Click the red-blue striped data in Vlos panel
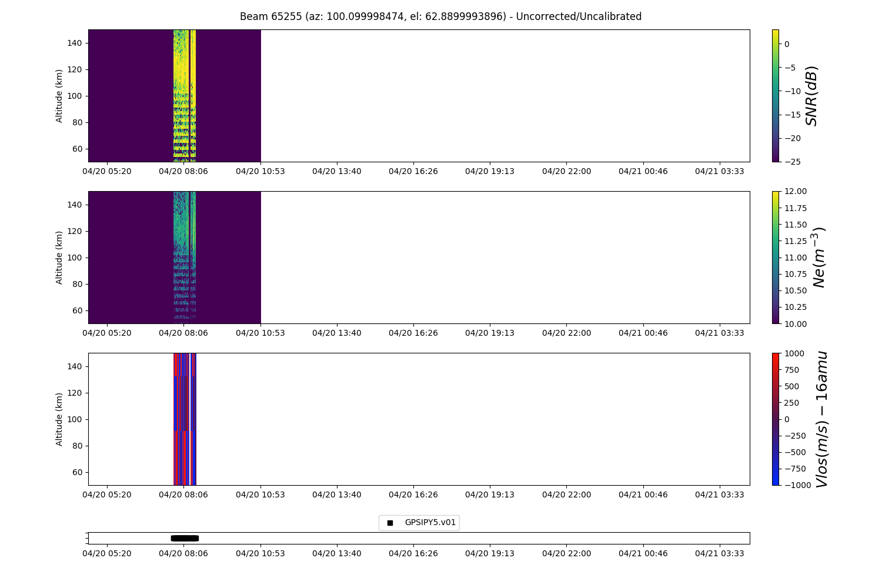Viewport: 882px width, 588px height. click(185, 419)
